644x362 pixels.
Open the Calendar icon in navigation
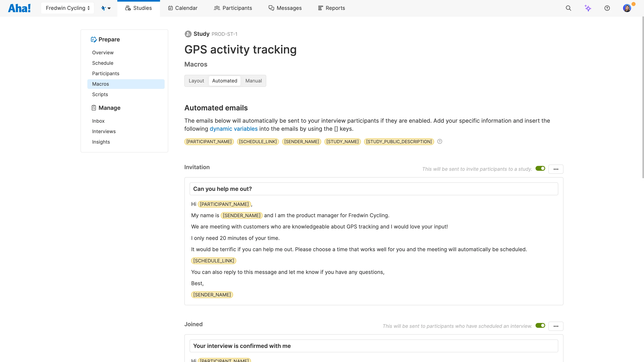170,8
